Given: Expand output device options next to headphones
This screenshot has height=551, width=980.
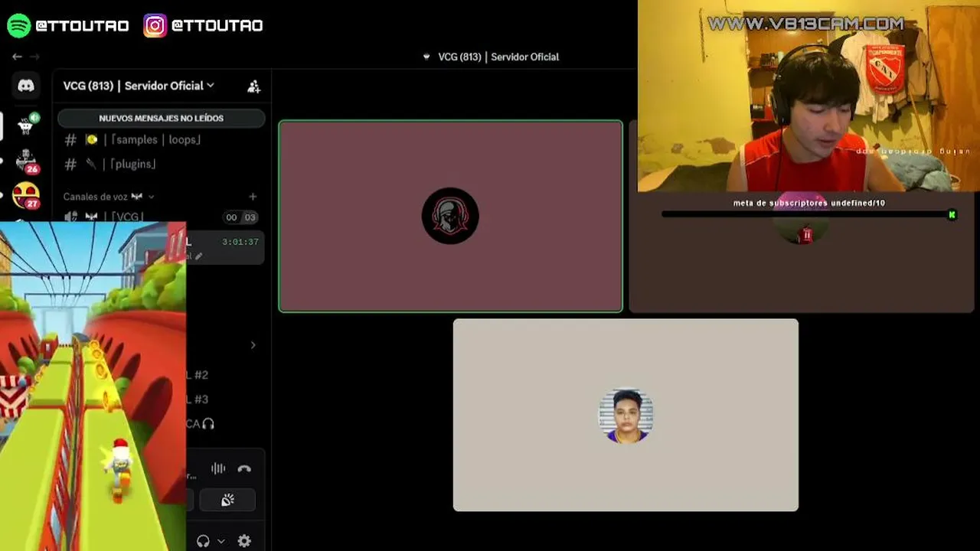Looking at the screenshot, I should 220,541.
